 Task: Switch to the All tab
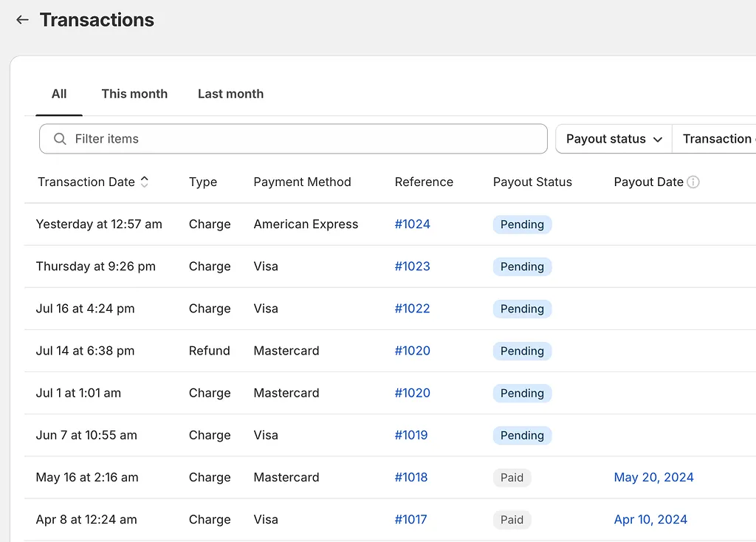[59, 94]
